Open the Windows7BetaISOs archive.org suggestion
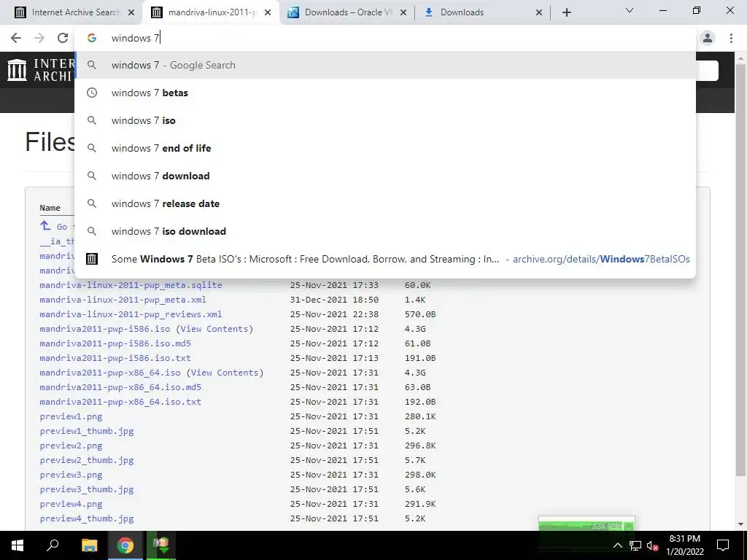The width and height of the screenshot is (747, 560). pos(385,259)
